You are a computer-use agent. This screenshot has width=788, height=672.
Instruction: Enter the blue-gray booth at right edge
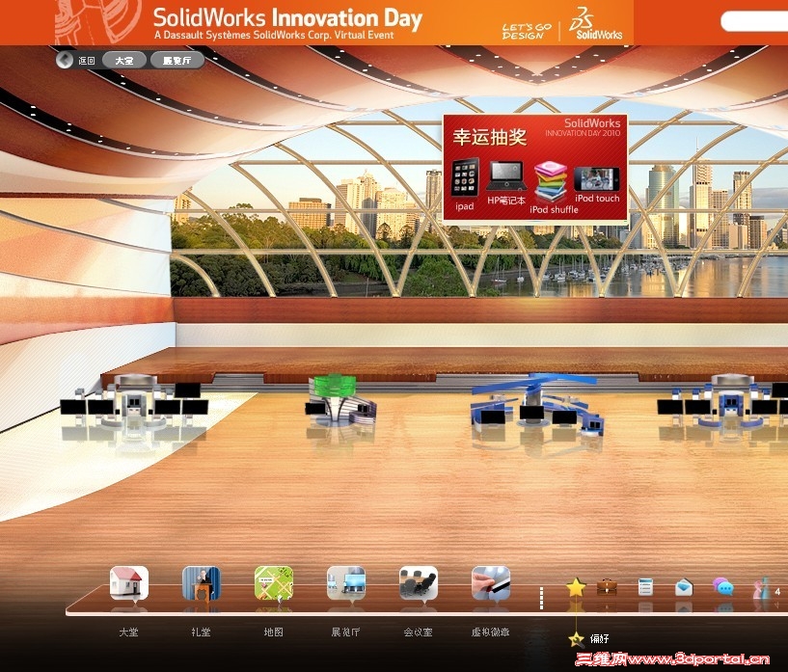point(723,402)
